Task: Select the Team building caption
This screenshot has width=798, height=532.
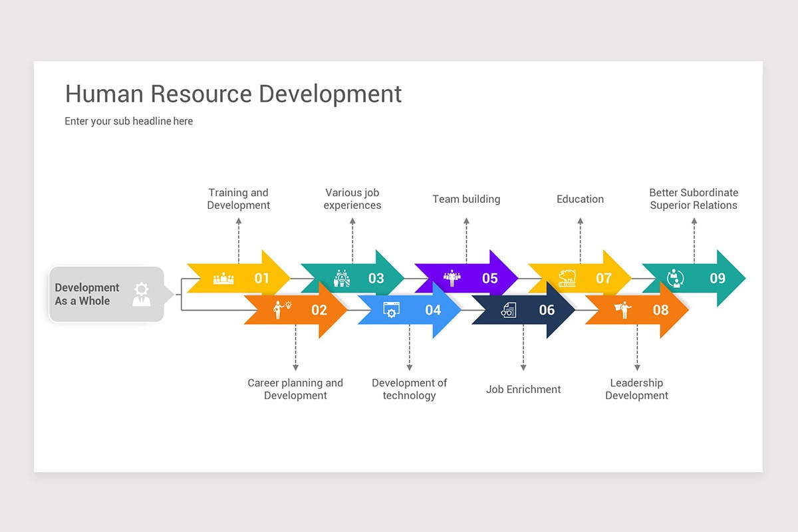Action: point(466,199)
